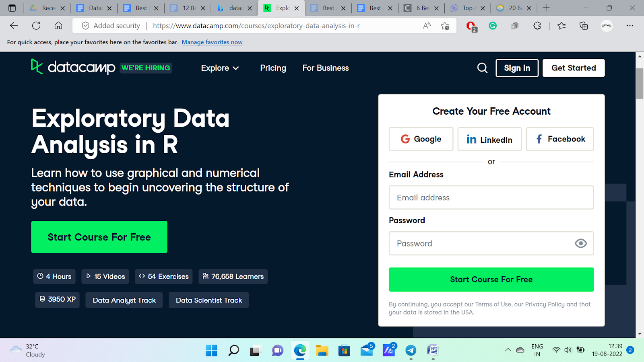
Task: Focus the Password input field
Action: (491, 243)
